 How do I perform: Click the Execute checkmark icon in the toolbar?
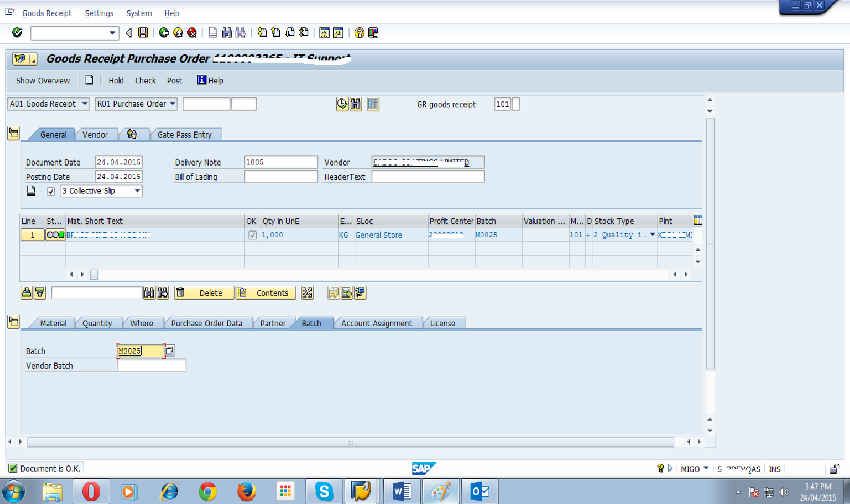(17, 32)
